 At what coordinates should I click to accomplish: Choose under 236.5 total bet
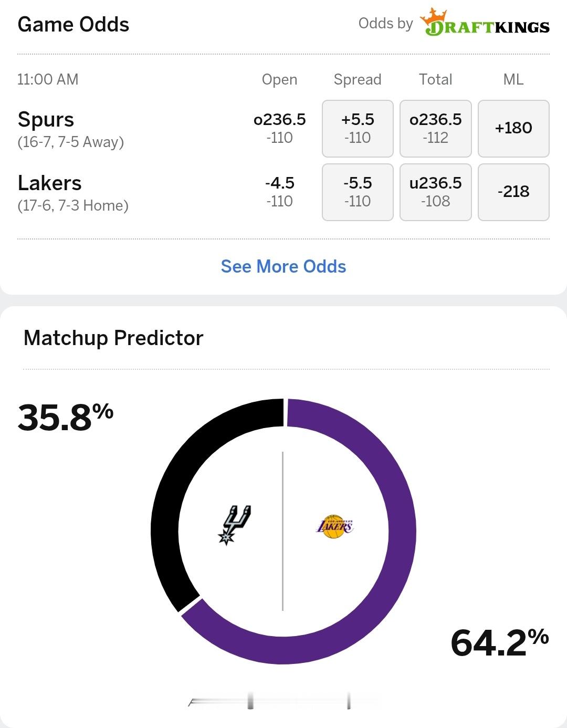click(436, 192)
